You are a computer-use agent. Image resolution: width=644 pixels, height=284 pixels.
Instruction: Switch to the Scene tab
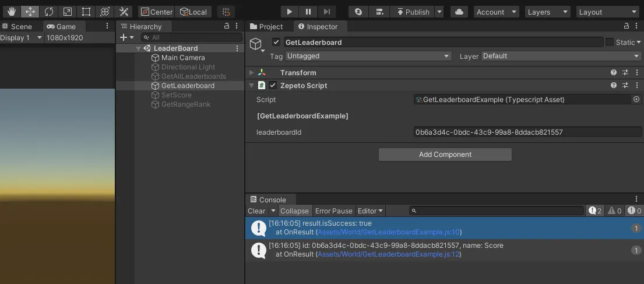pos(17,26)
